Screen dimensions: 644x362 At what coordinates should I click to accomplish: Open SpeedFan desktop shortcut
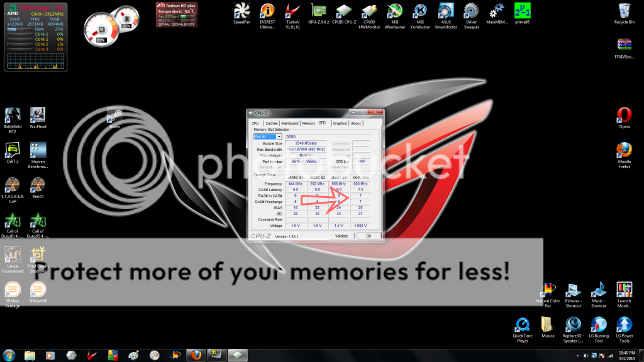[x=241, y=14]
